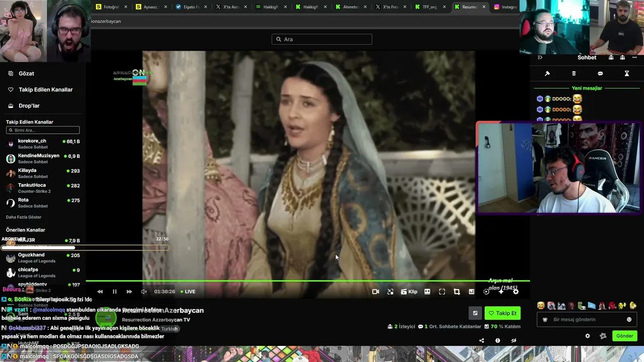Click the second gift icon in chat header
644x362 pixels.
coord(622,57)
